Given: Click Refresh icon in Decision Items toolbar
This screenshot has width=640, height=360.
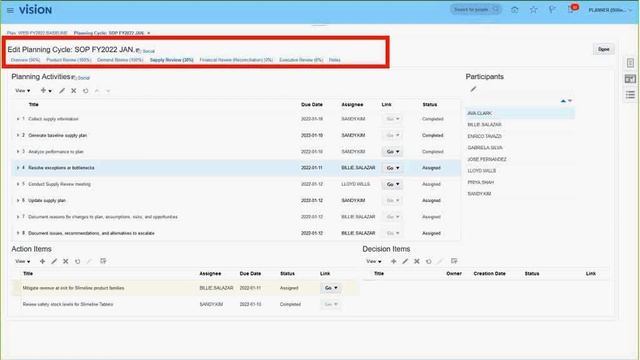Looking at the screenshot, I should coord(428,261).
